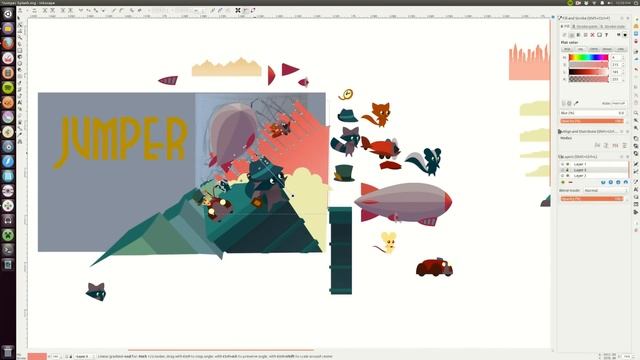
Task: Switch to RGB color mode tab
Action: (567, 49)
